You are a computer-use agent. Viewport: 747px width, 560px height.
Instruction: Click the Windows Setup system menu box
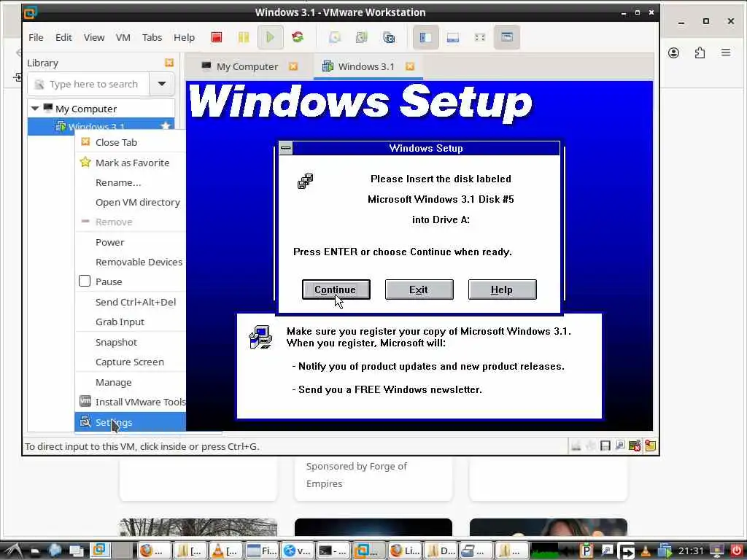[x=286, y=148]
